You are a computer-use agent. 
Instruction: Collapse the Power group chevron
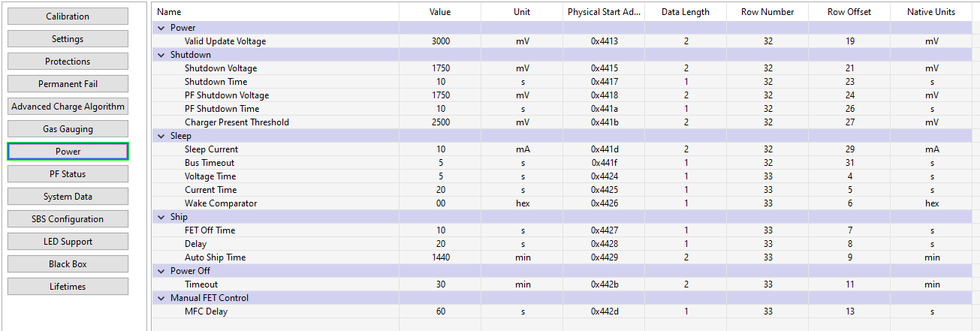pos(161,28)
